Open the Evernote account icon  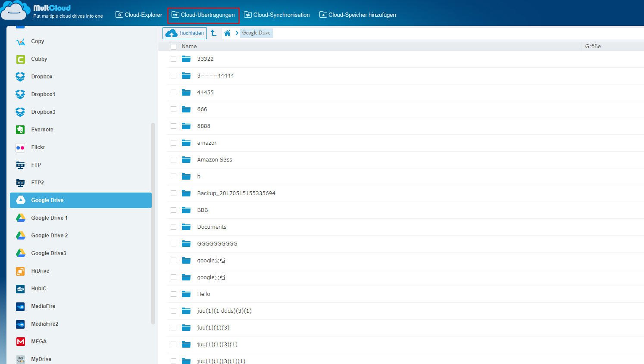(x=20, y=130)
